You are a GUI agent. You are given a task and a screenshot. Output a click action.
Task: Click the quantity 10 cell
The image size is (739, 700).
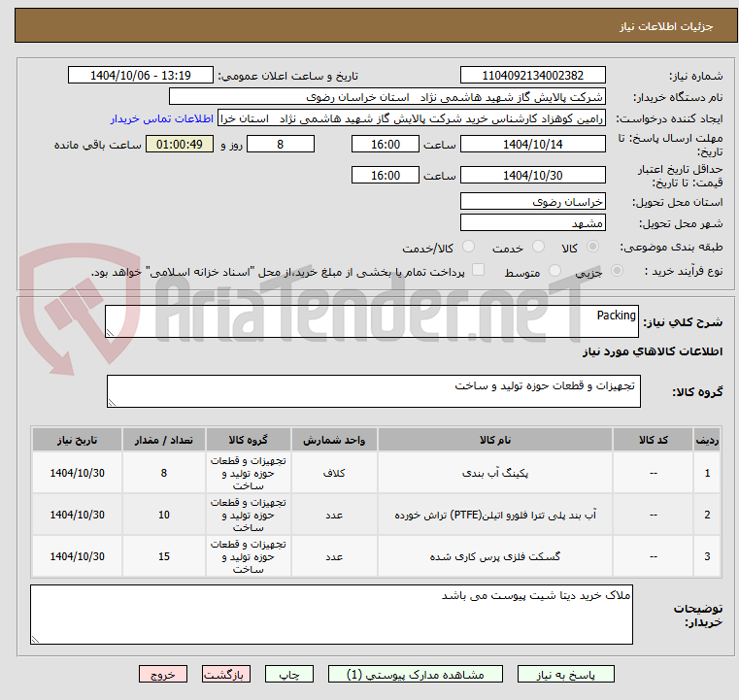[163, 515]
